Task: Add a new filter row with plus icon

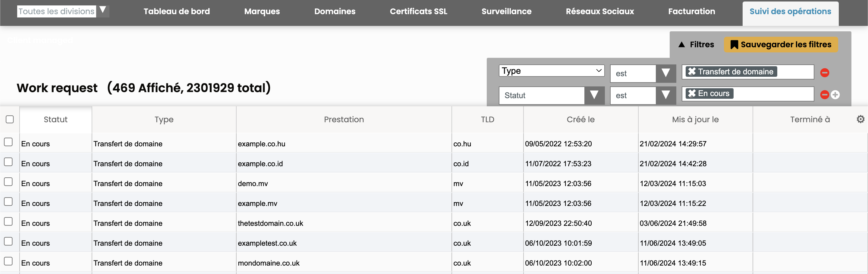Action: pos(835,95)
